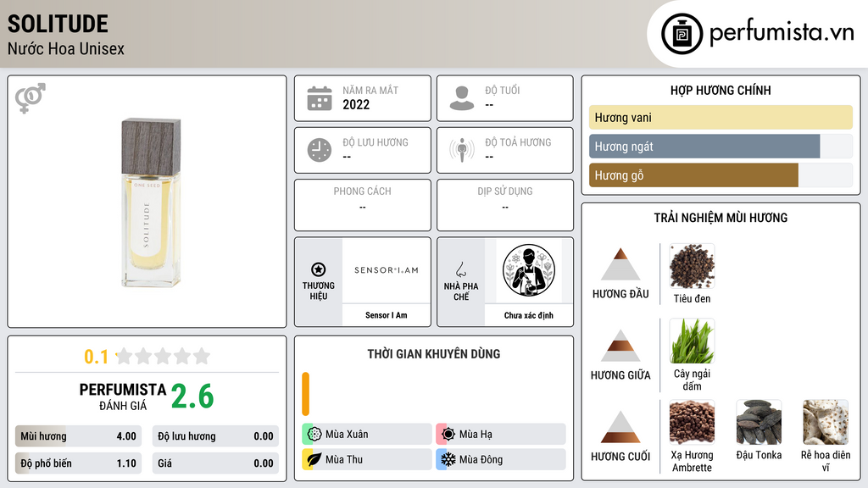Viewport: 868px width, 488px height.
Task: Click the Trải nghiệm mùi hương heading
Action: click(721, 218)
